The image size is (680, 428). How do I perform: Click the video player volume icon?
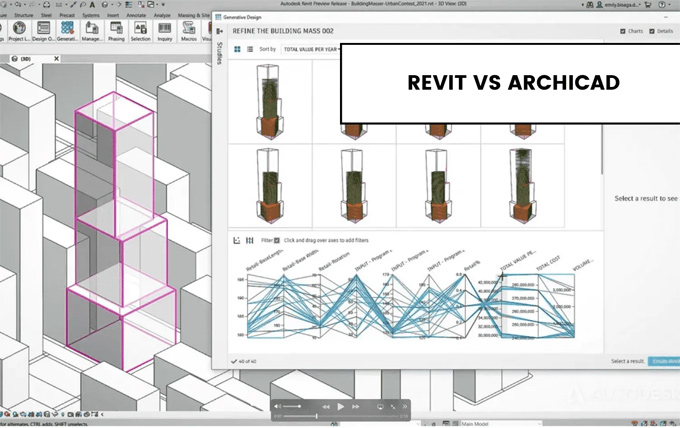(x=278, y=406)
